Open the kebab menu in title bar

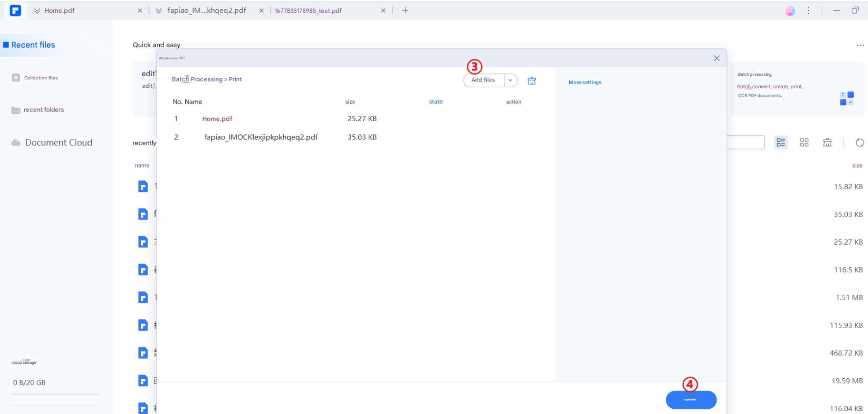pyautogui.click(x=808, y=11)
